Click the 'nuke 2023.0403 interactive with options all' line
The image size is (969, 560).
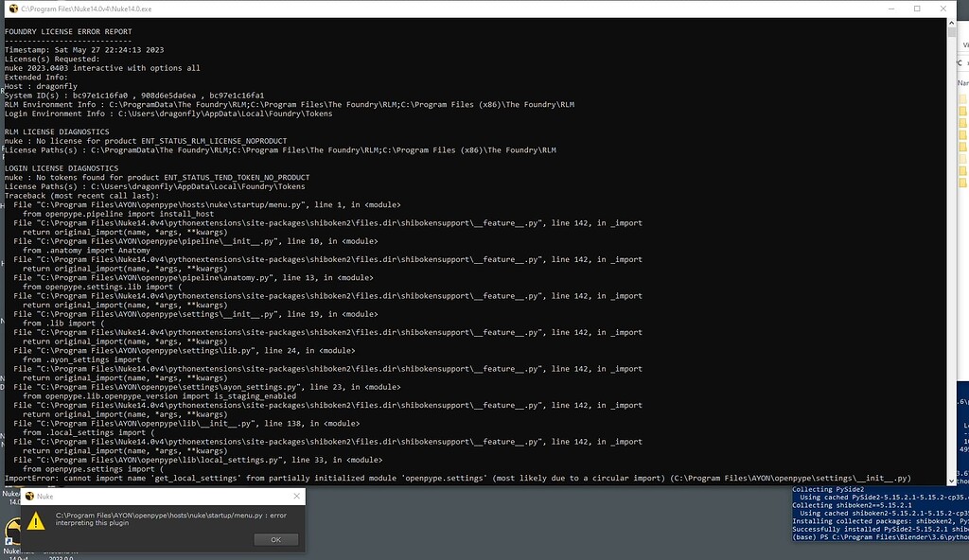click(102, 68)
